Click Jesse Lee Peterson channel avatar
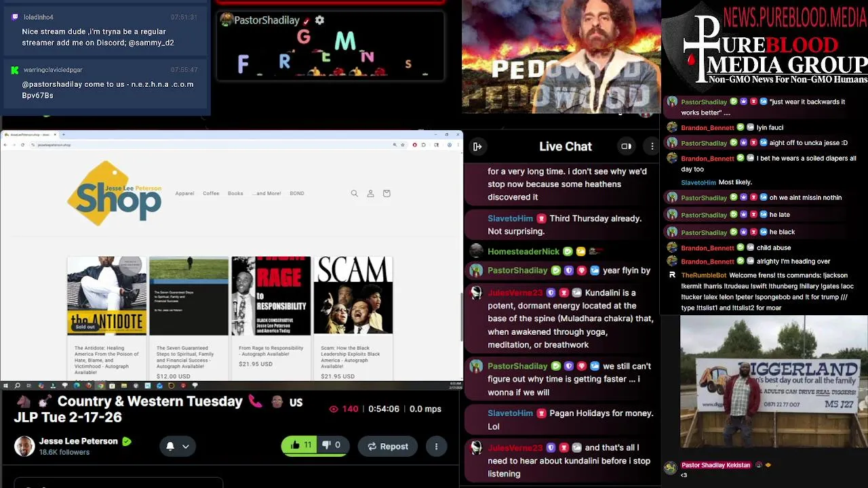The image size is (868, 488). coord(24,446)
